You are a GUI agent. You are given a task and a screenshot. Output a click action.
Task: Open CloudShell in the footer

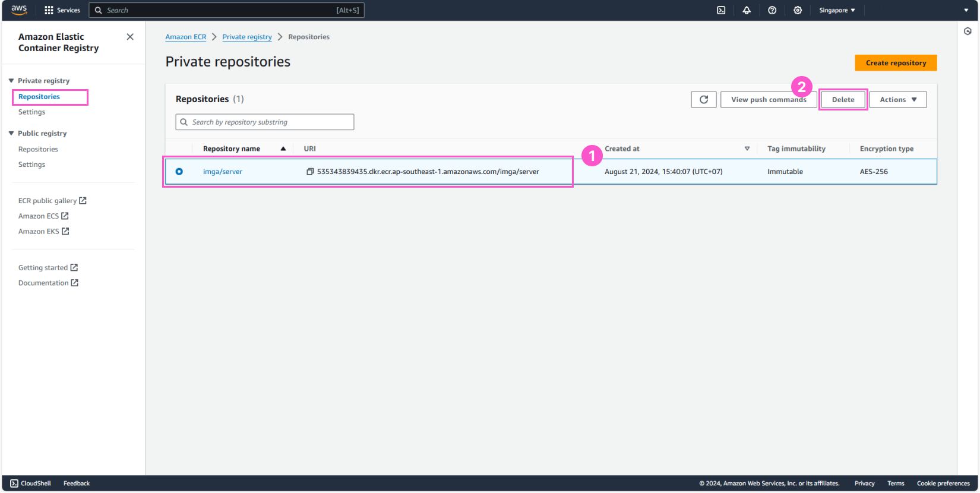coord(31,483)
